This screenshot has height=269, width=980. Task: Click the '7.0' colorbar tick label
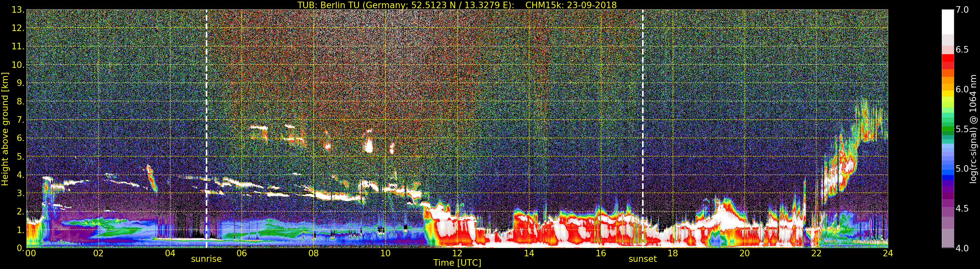962,10
